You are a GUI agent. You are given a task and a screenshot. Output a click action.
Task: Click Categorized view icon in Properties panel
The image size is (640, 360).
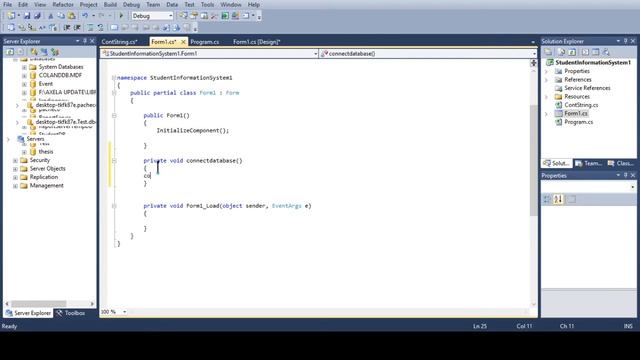pos(547,199)
